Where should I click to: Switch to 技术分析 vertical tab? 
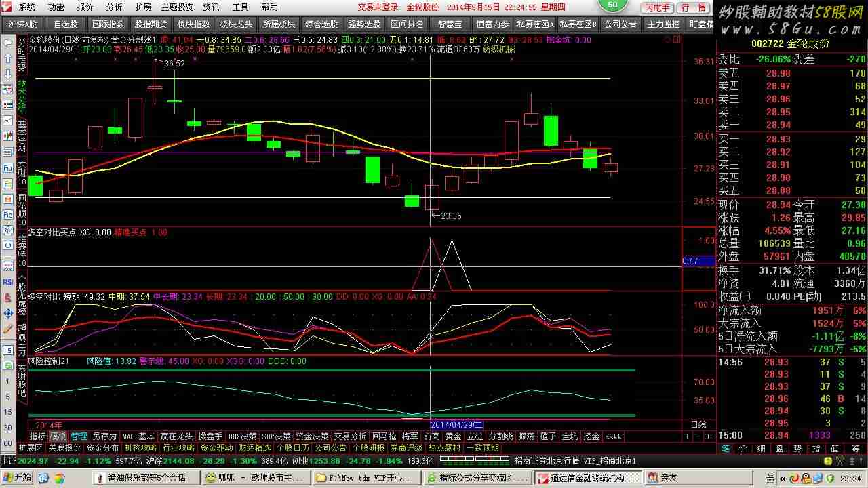pyautogui.click(x=22, y=97)
